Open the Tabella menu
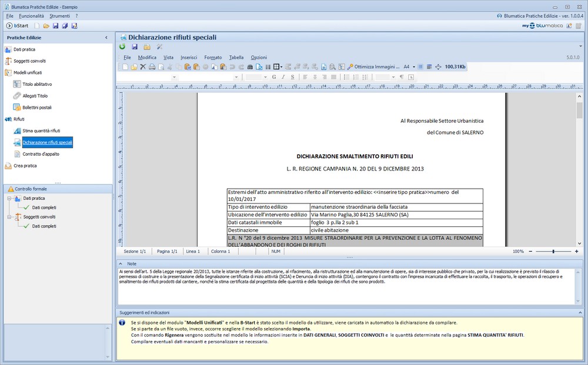Viewport: 588px width, 365px height. click(x=236, y=58)
